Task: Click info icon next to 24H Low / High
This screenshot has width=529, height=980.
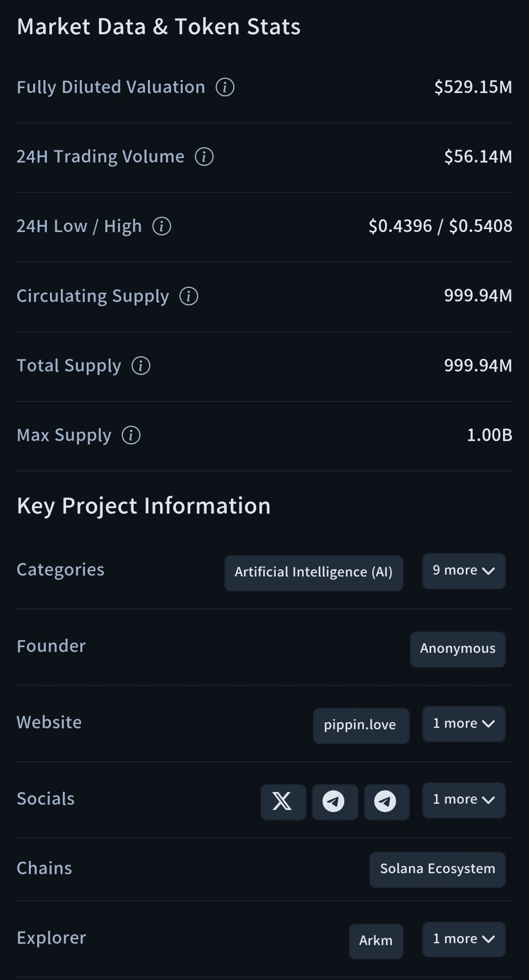Action: pos(162,226)
